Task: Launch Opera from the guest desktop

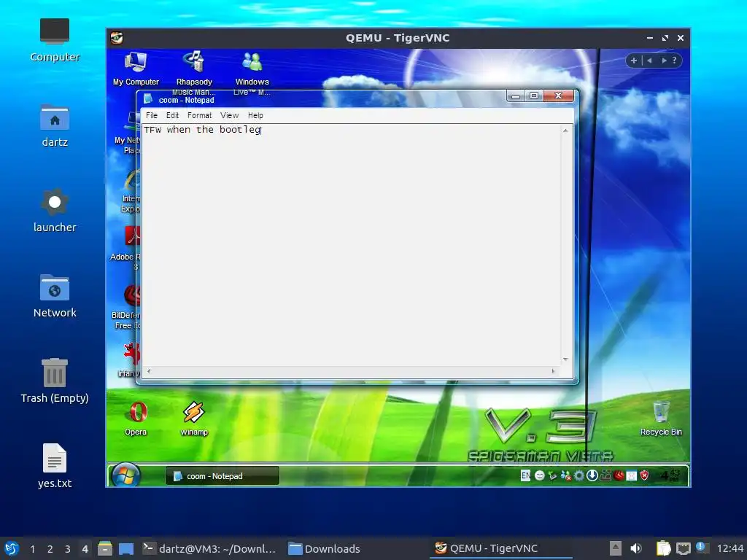Action: tap(136, 419)
